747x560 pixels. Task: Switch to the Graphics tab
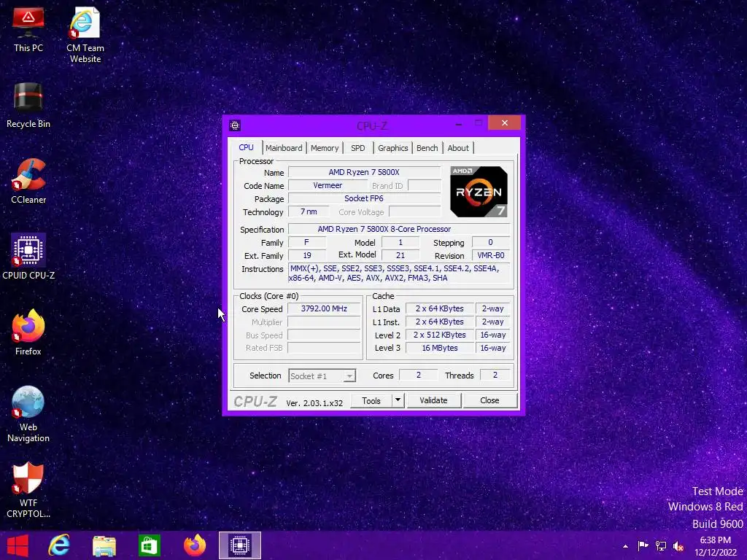pyautogui.click(x=393, y=148)
